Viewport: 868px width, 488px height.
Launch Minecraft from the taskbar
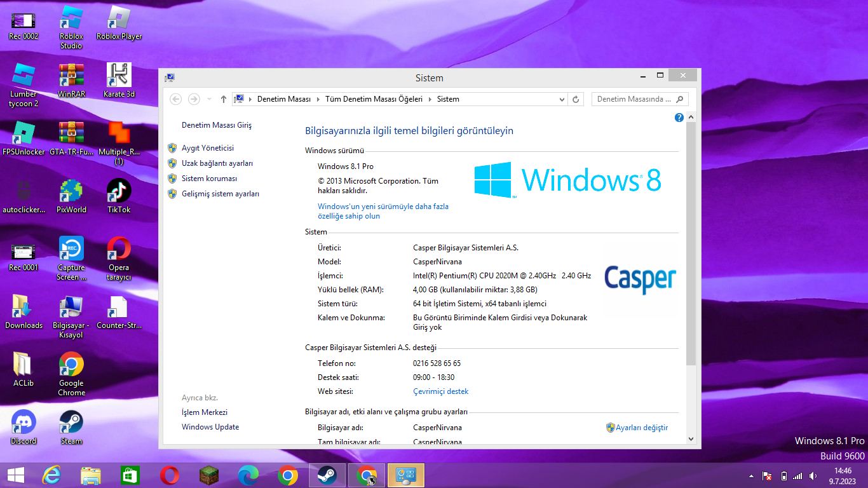(209, 475)
